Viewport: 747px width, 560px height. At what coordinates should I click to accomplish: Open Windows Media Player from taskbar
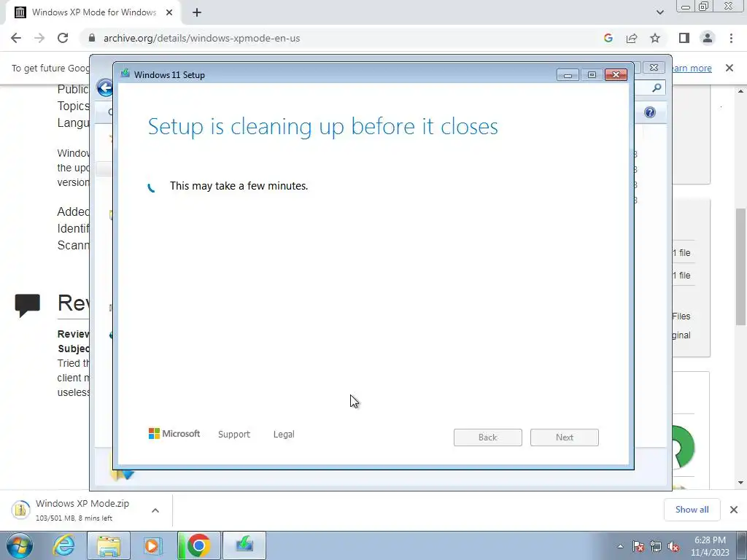[x=153, y=545]
